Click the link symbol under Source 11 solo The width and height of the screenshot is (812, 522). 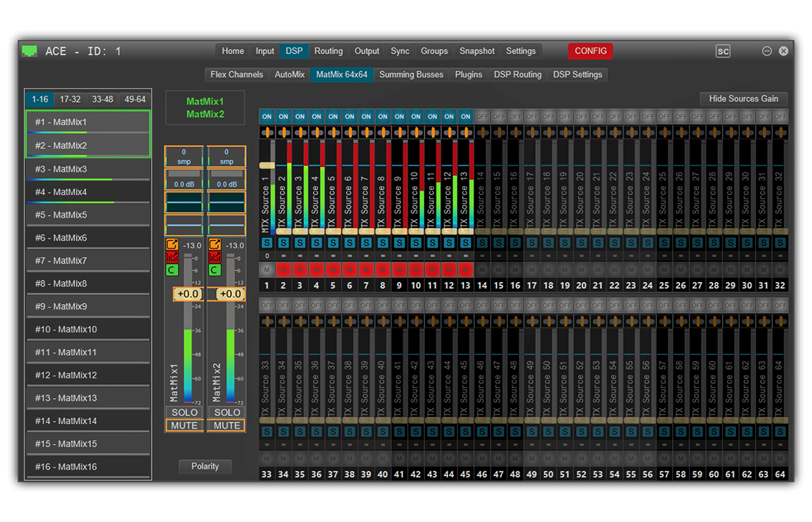coord(432,256)
